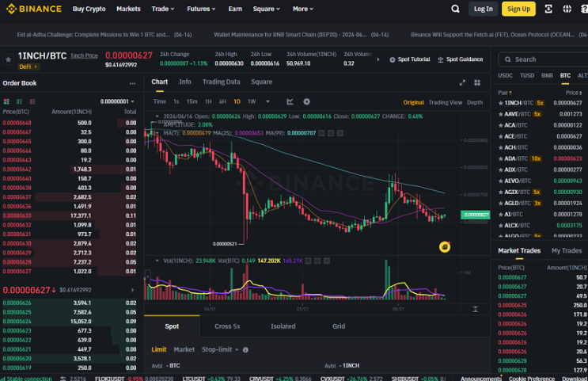Image resolution: width=588 pixels, height=381 pixels.
Task: Hide the volume indicator via eye icon
Action: pos(309,261)
